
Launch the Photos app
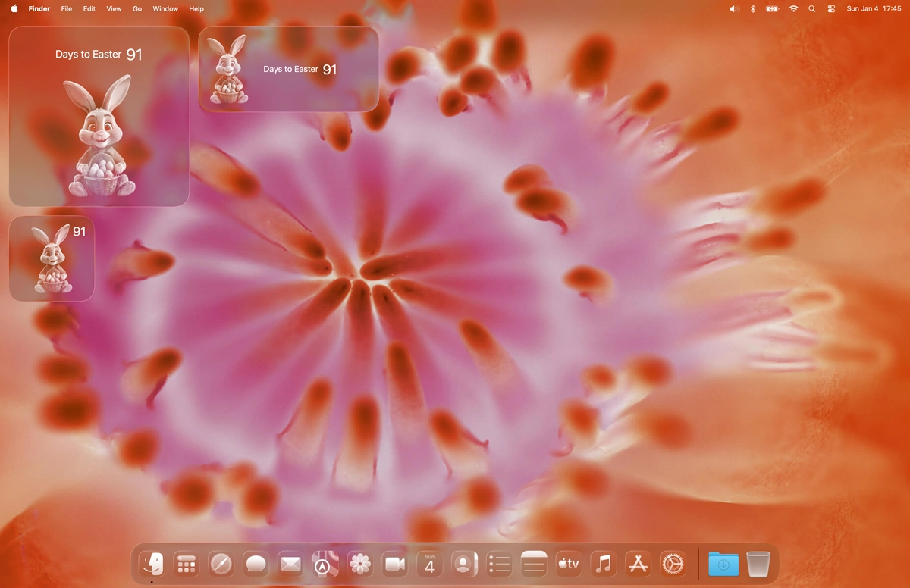(359, 564)
